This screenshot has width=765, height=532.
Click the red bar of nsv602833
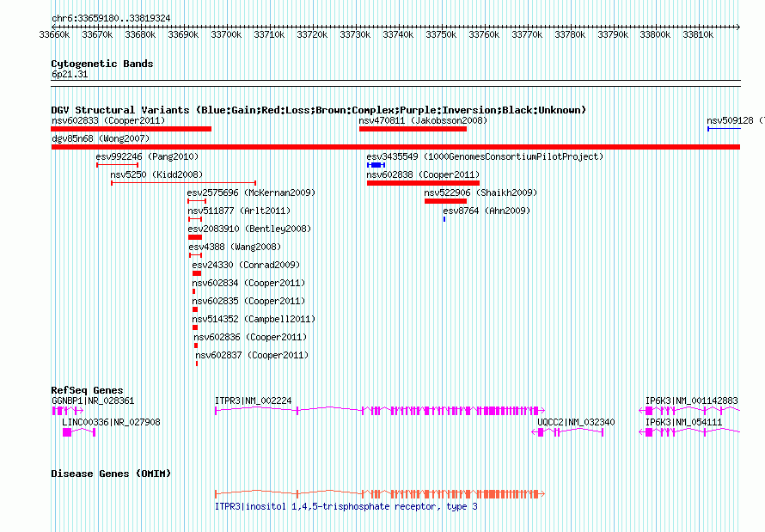[132, 129]
